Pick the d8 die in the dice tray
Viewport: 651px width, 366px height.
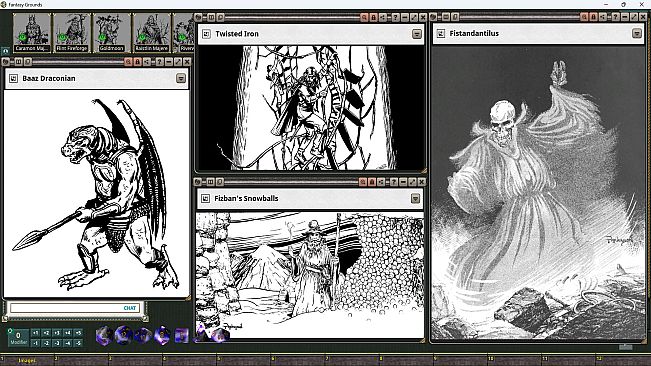click(x=162, y=335)
